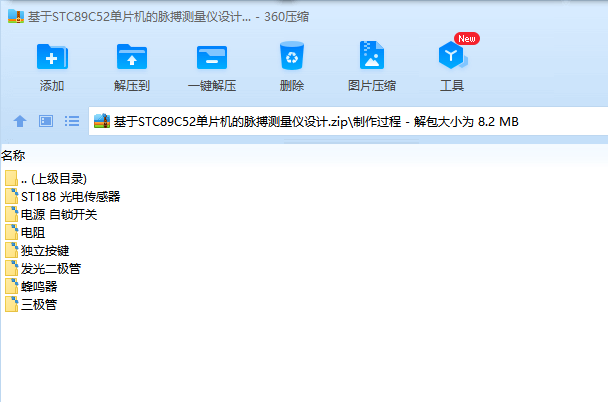Click the folder icon beside ST188 光电传感器

(x=12, y=196)
